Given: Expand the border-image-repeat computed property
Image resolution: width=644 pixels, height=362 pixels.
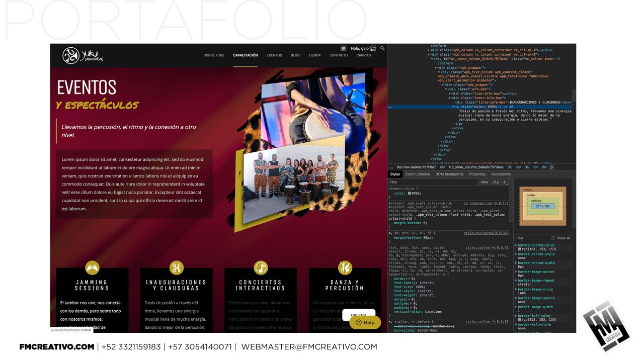Looking at the screenshot, I should 516,280.
